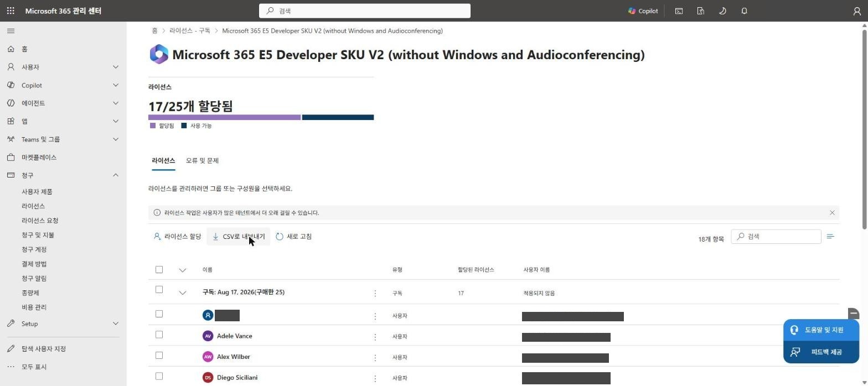Click the dark blue available portion of license bar
Screen dimensions: 868x386
[338, 117]
